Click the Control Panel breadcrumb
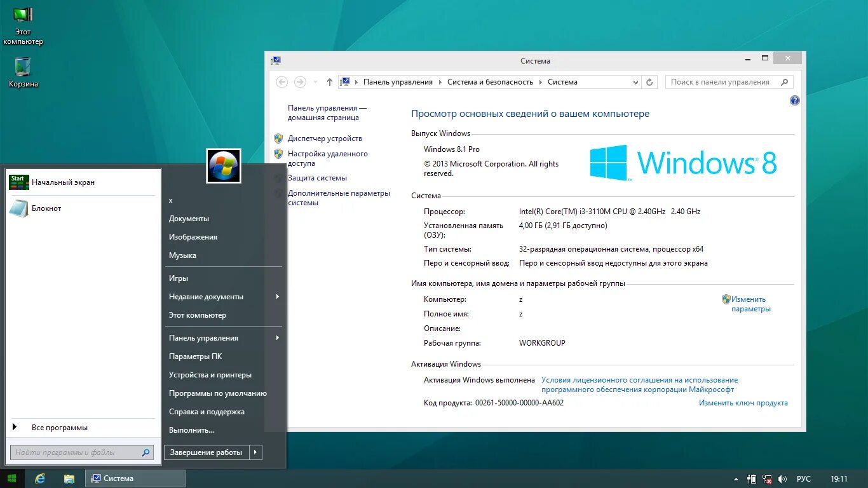Screen dimensions: 868x488 pyautogui.click(x=398, y=82)
